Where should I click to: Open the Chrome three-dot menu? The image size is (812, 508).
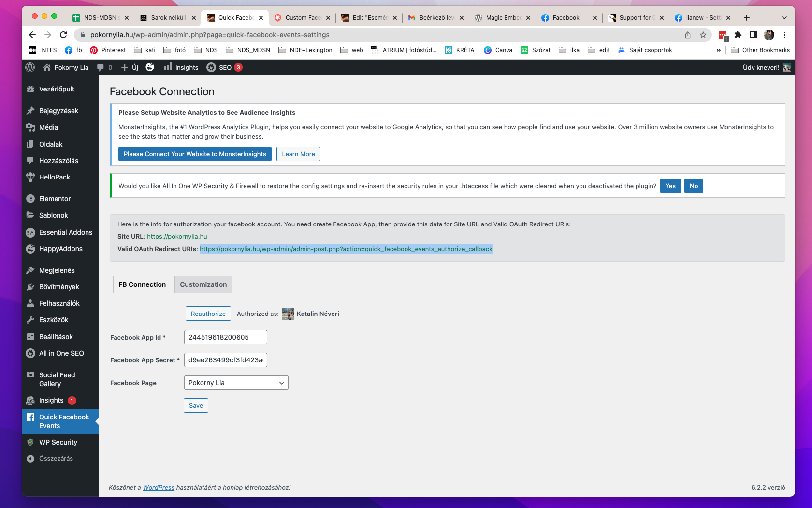[x=785, y=35]
